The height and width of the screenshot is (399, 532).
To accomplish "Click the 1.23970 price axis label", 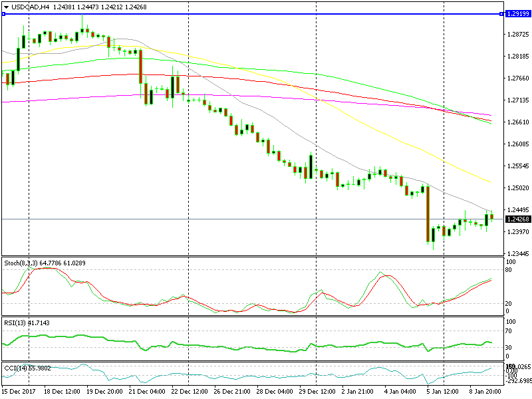I will click(x=518, y=231).
